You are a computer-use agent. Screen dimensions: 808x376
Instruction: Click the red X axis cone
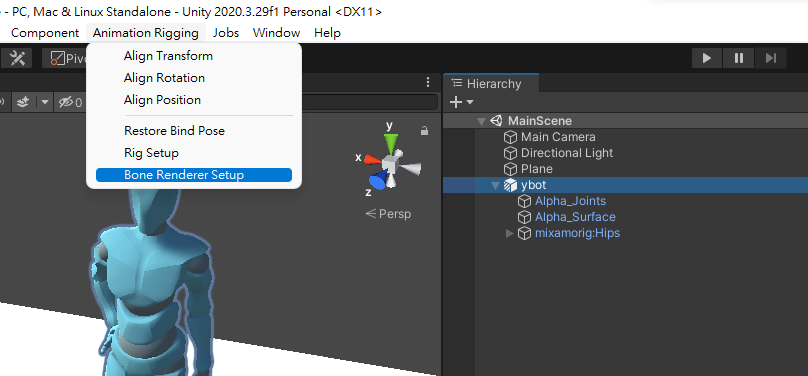(x=372, y=159)
